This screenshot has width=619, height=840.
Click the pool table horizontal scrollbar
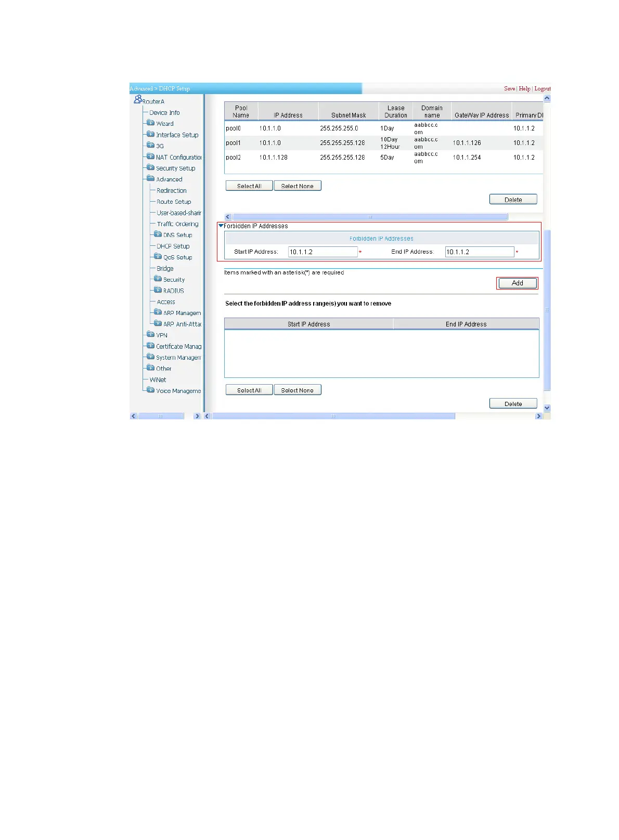(x=370, y=217)
